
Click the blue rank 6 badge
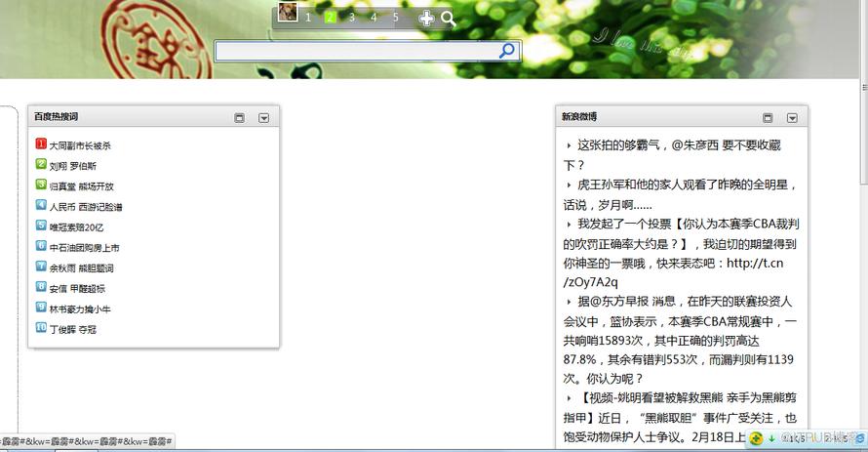pyautogui.click(x=41, y=246)
